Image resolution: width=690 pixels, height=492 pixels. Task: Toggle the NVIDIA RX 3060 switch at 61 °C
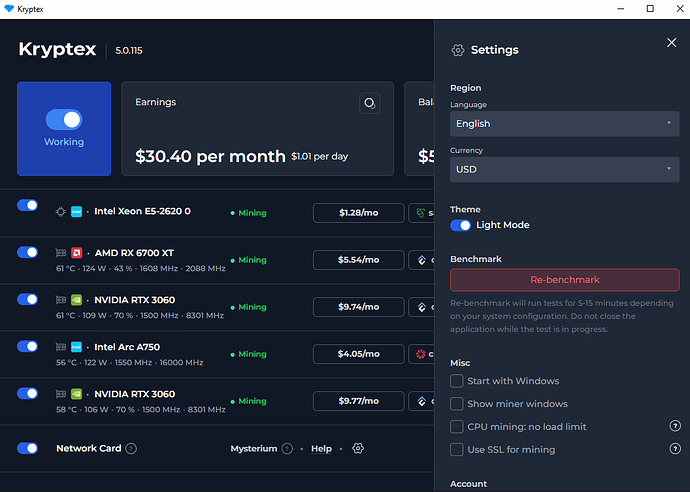pos(27,299)
